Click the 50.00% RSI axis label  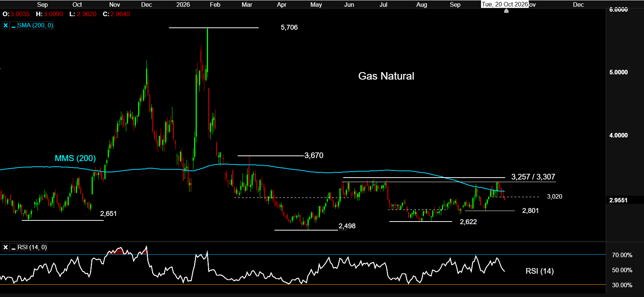point(622,270)
